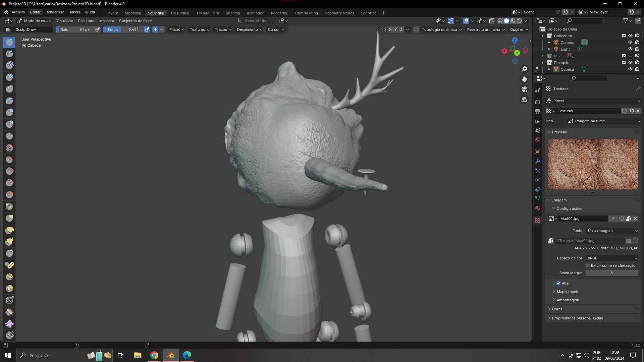644x362 pixels.
Task: Uncheck the Alfa checkbox
Action: 558,283
